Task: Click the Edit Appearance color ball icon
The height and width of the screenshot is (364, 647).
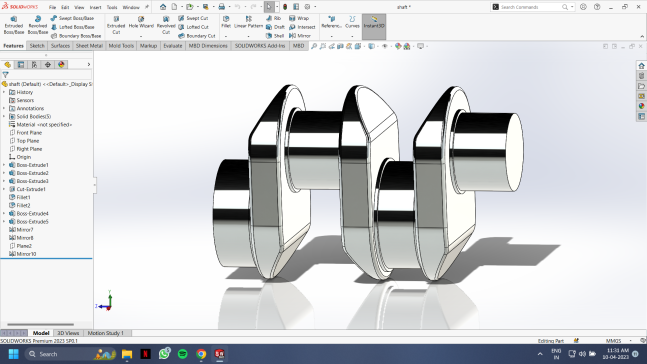Action: point(398,46)
